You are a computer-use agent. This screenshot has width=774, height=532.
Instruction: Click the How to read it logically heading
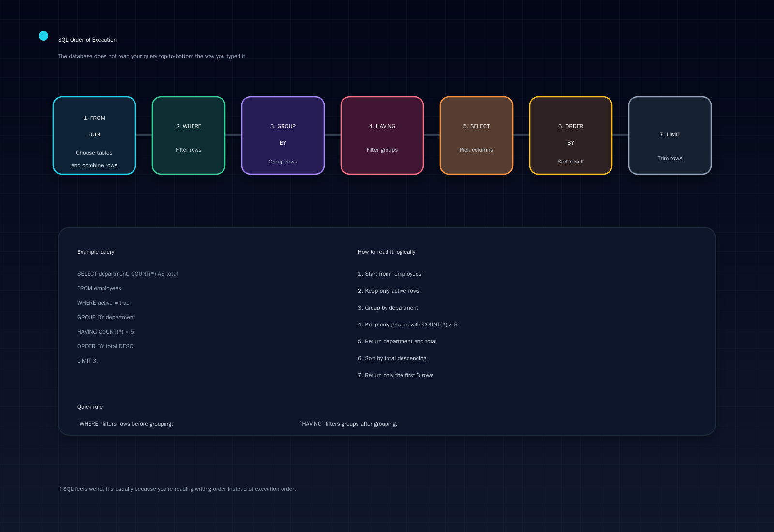386,252
